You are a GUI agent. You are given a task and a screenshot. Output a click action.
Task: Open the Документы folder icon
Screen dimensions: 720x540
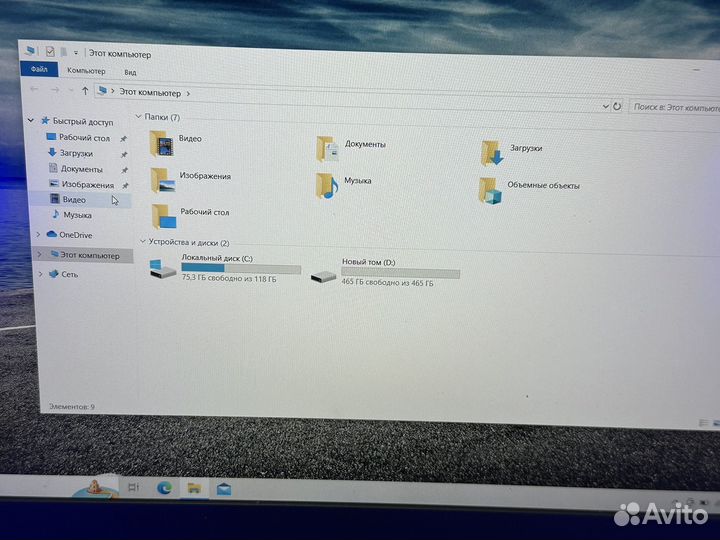coord(327,149)
